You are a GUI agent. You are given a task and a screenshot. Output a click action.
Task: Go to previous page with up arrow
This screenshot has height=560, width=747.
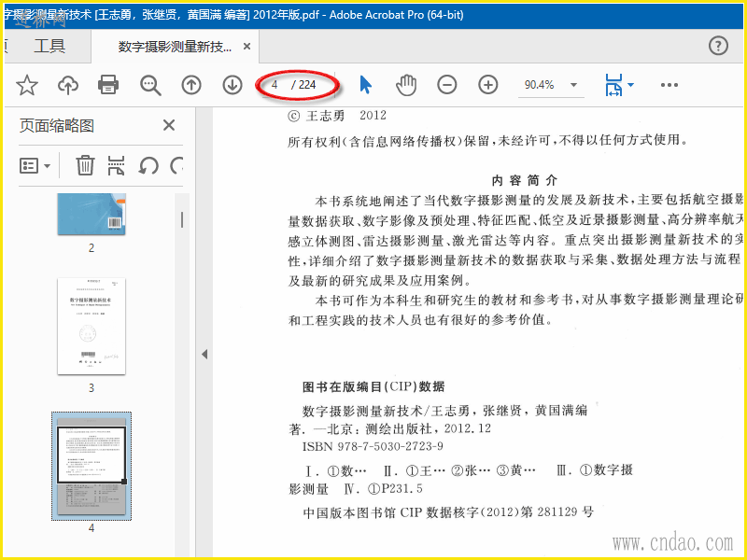point(191,85)
